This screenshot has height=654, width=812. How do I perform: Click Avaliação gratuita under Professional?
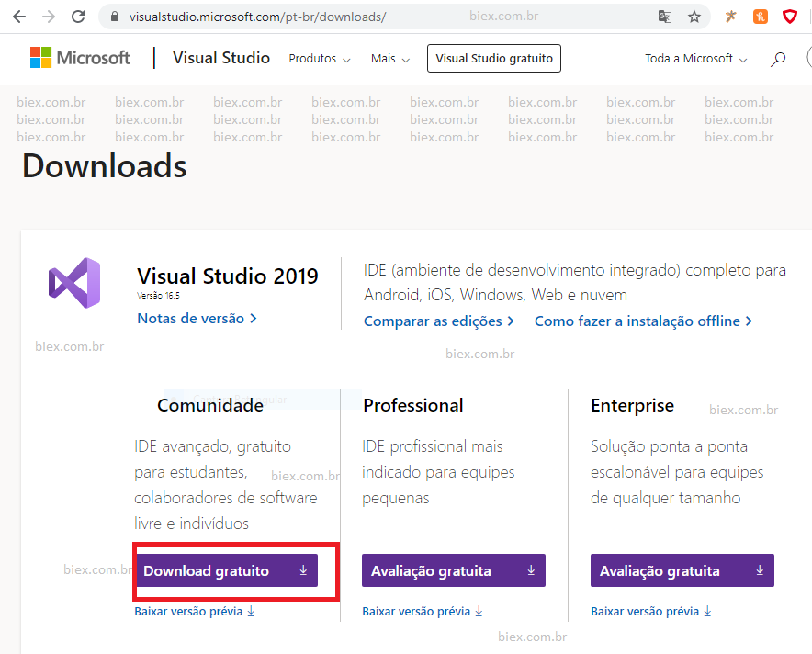(x=454, y=570)
